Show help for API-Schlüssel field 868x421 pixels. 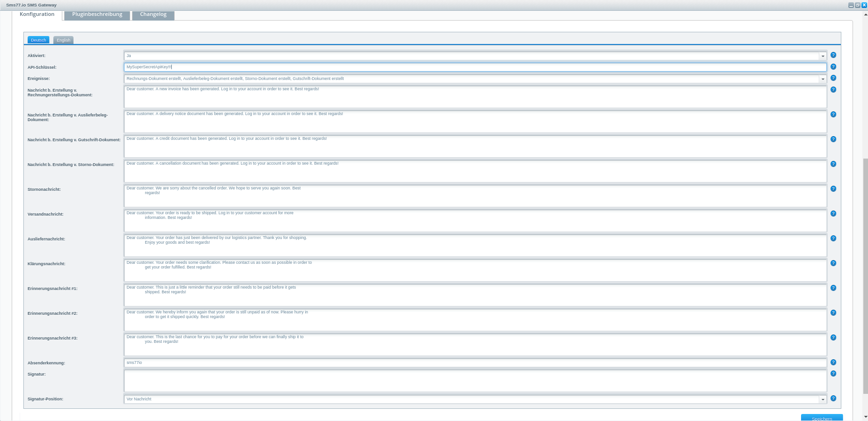833,67
